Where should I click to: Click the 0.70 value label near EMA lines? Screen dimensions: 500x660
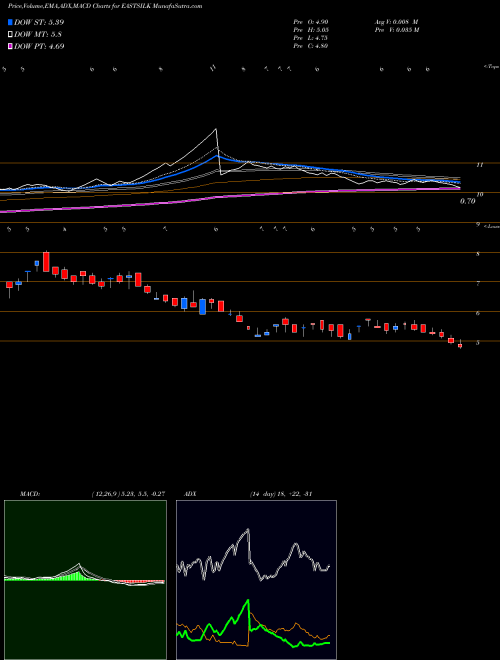pos(467,201)
